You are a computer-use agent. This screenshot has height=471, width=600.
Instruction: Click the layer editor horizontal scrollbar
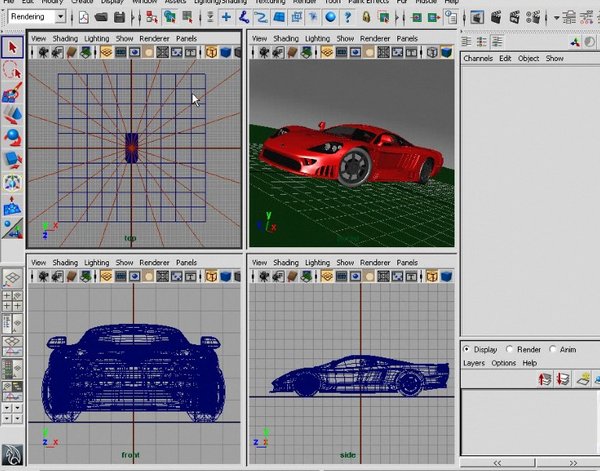pyautogui.click(x=530, y=464)
